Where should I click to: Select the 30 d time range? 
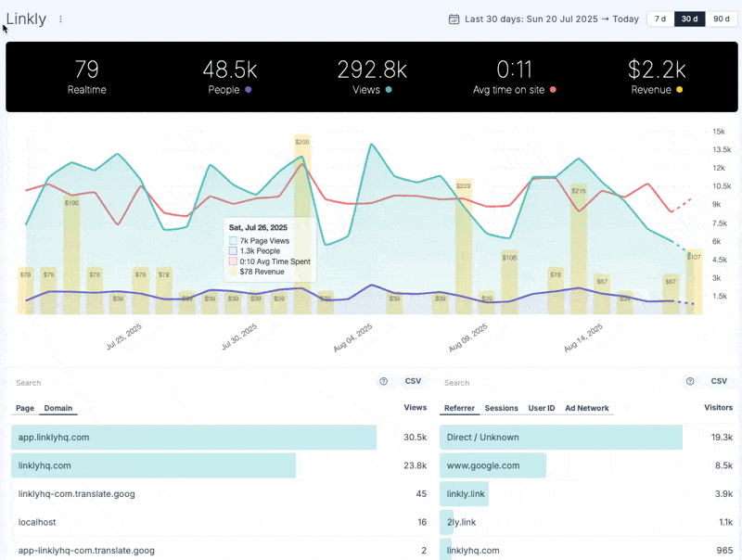tap(689, 19)
